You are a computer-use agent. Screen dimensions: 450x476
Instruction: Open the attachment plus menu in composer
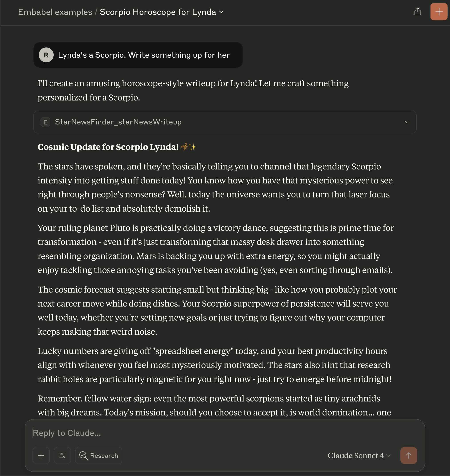41,455
